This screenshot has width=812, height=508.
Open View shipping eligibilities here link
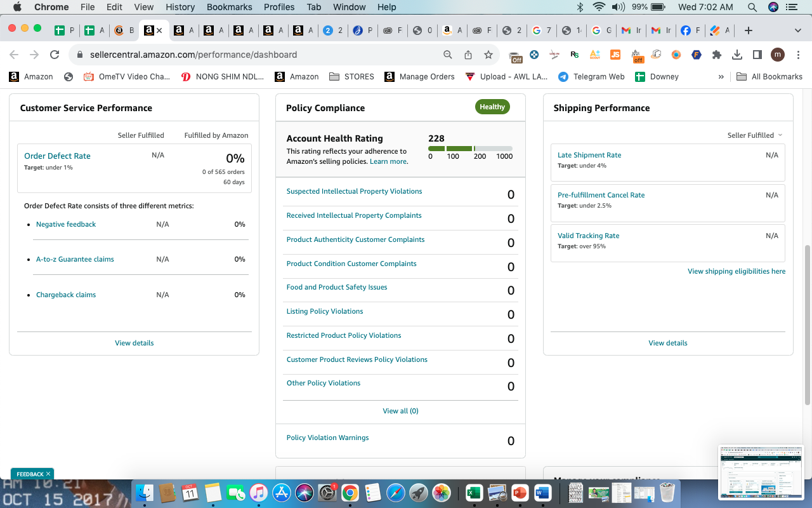point(737,271)
